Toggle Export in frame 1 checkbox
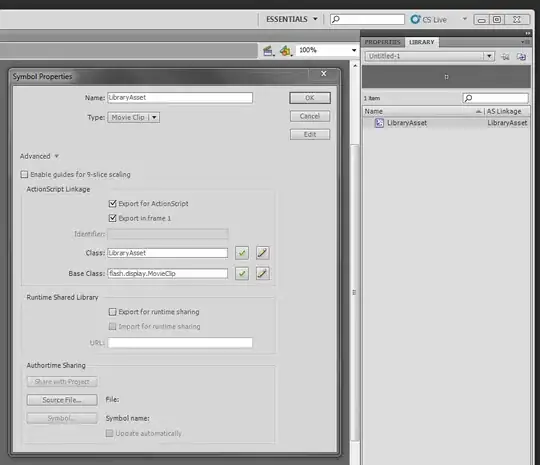540x465 pixels. [x=112, y=218]
